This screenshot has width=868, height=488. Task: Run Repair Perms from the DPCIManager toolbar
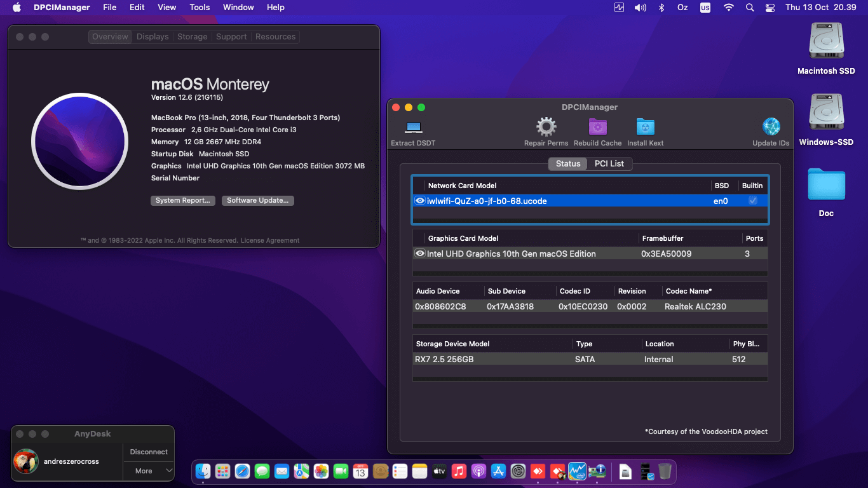(546, 126)
